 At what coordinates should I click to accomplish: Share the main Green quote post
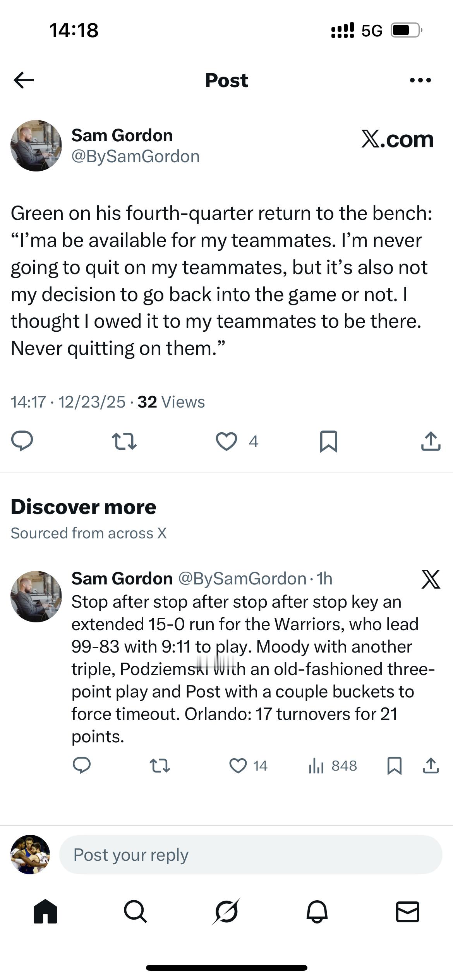click(x=431, y=441)
